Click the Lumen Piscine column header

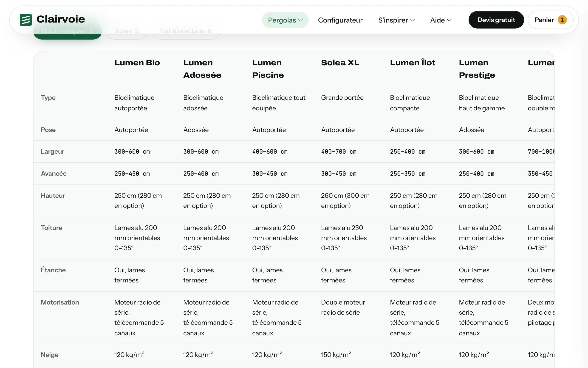coord(268,69)
